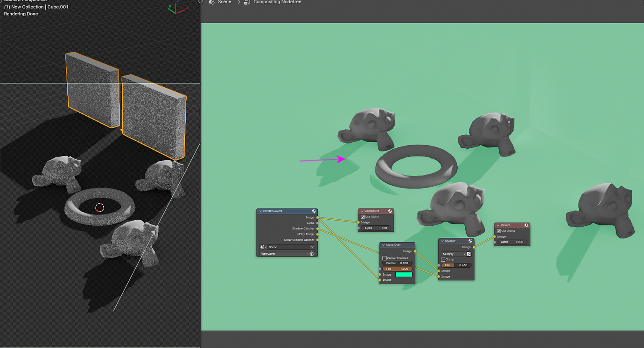The image size is (644, 348).
Task: Open the ViewLayer dropdown in Render Layers
Action: click(x=285, y=254)
